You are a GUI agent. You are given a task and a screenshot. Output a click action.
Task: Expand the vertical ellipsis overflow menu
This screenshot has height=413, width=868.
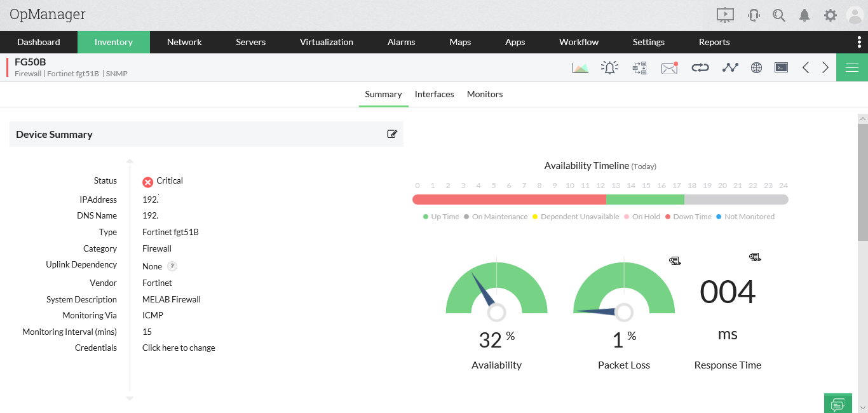[x=859, y=42]
